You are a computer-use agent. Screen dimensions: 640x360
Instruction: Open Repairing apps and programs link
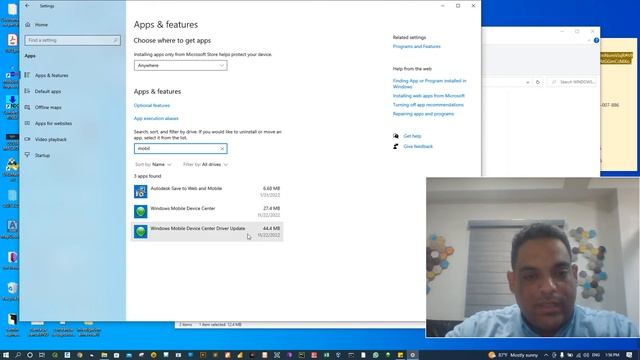pyautogui.click(x=423, y=114)
